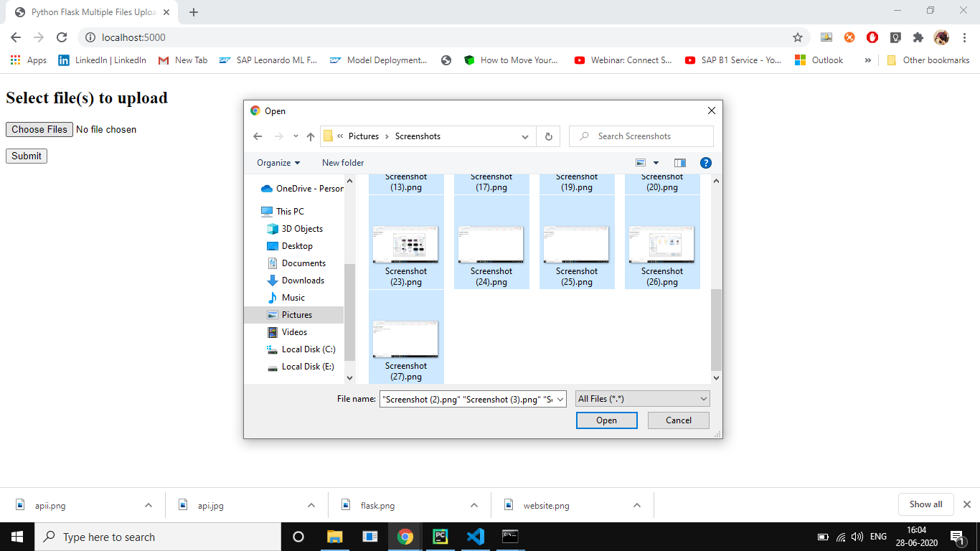980x551 pixels.
Task: Click the Open button in the dialog
Action: coord(607,420)
